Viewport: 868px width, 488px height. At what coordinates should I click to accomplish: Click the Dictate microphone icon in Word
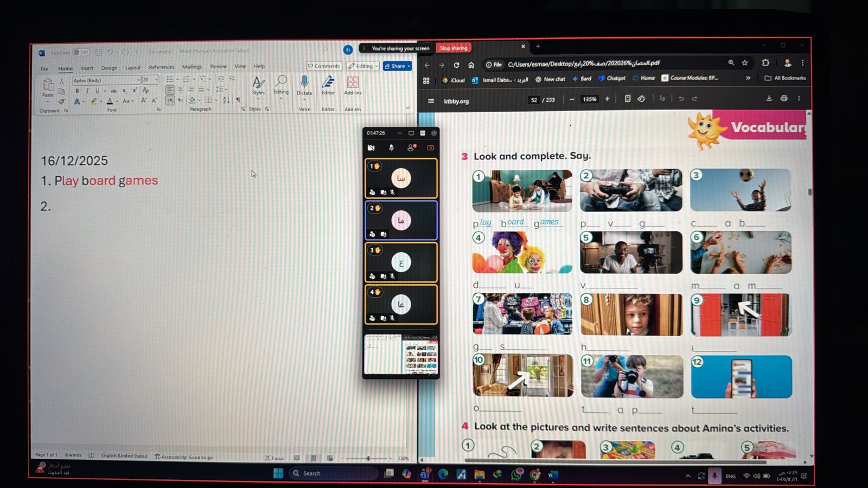tap(304, 82)
